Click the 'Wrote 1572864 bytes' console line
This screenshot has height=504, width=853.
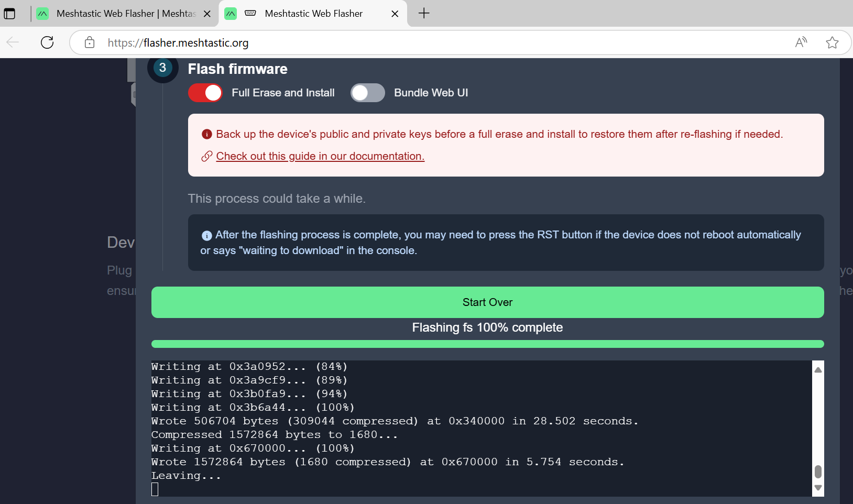(388, 462)
